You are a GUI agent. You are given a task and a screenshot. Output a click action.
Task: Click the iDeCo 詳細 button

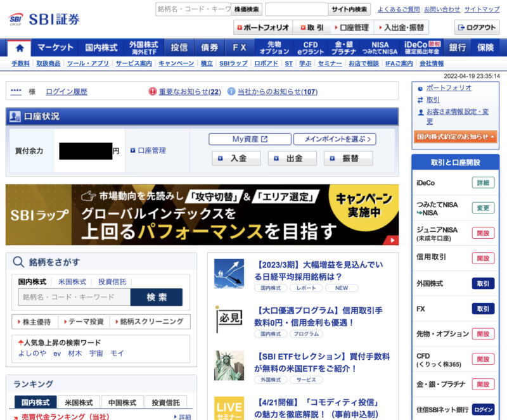tap(483, 182)
